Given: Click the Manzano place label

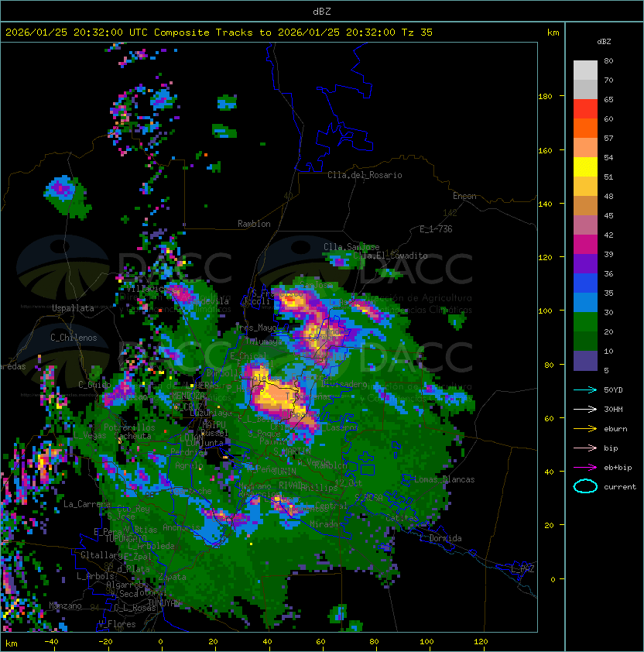Looking at the screenshot, I should tap(65, 606).
